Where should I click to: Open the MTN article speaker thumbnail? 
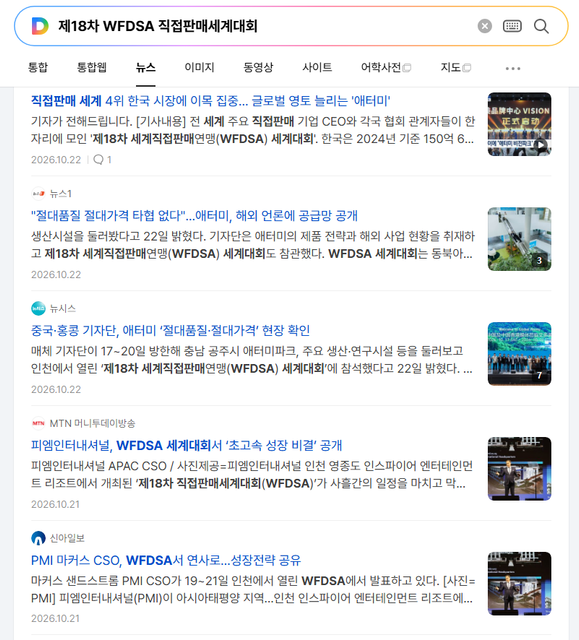coord(519,469)
